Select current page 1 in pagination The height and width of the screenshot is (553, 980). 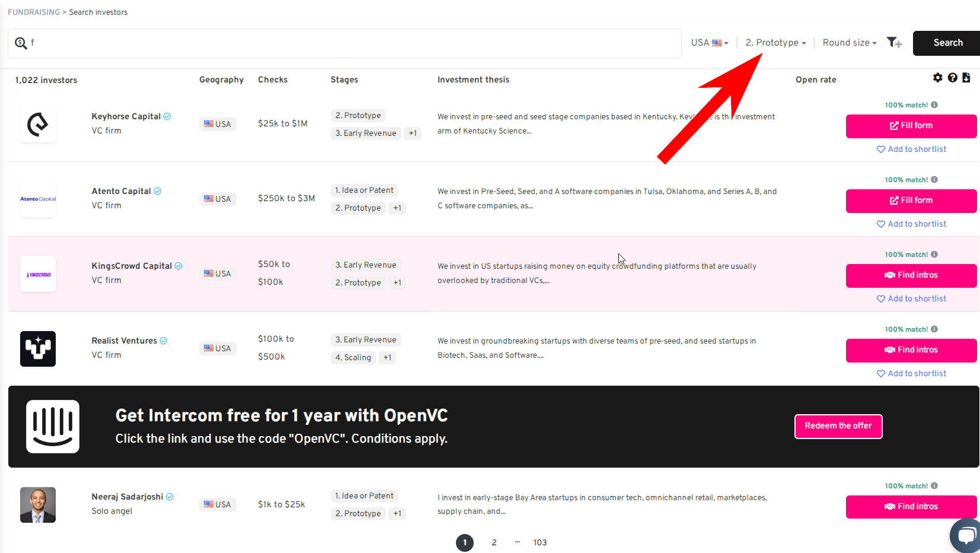tap(465, 542)
